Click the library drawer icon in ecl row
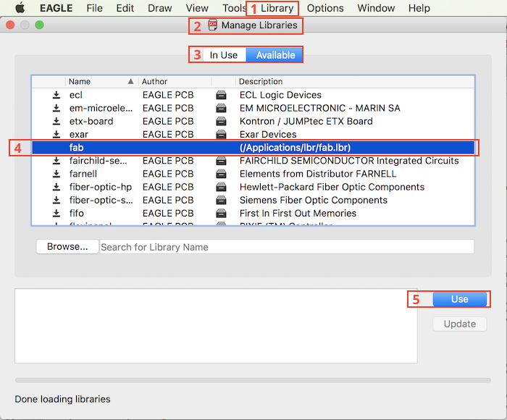Screen dimensions: 507x420 click(221, 95)
